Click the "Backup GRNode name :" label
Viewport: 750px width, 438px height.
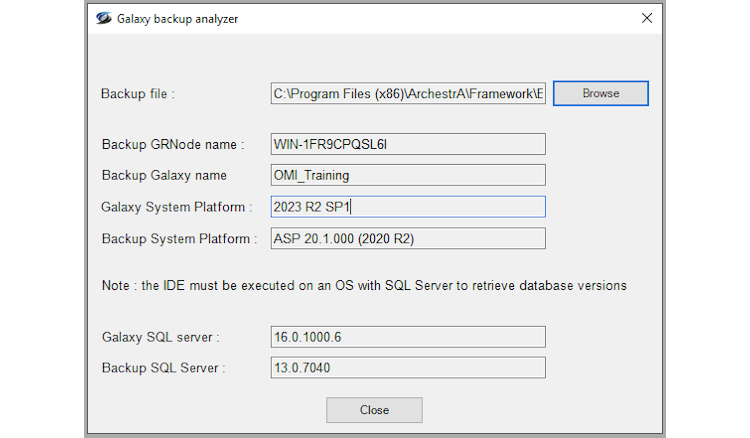coord(173,145)
